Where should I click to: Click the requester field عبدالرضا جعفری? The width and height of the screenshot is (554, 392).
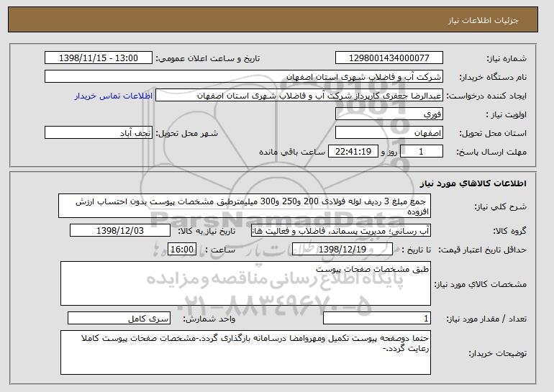click(299, 96)
